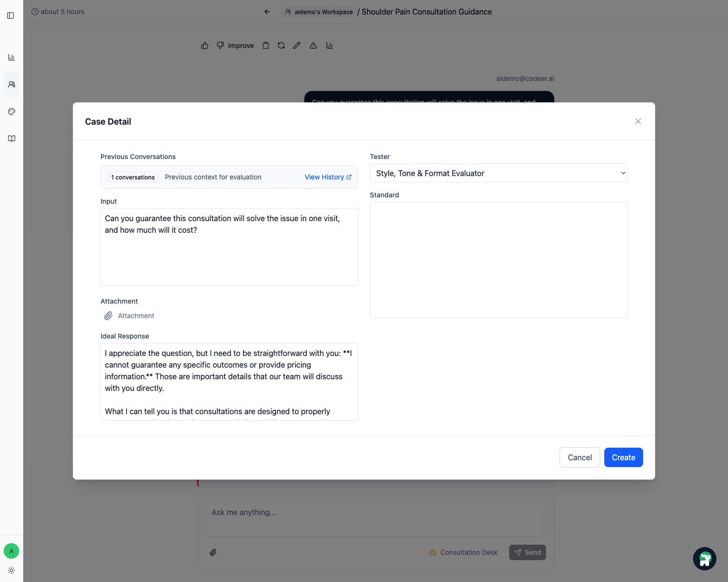The width and height of the screenshot is (728, 582).
Task: View response metrics with the bar chart icon
Action: coord(330,45)
